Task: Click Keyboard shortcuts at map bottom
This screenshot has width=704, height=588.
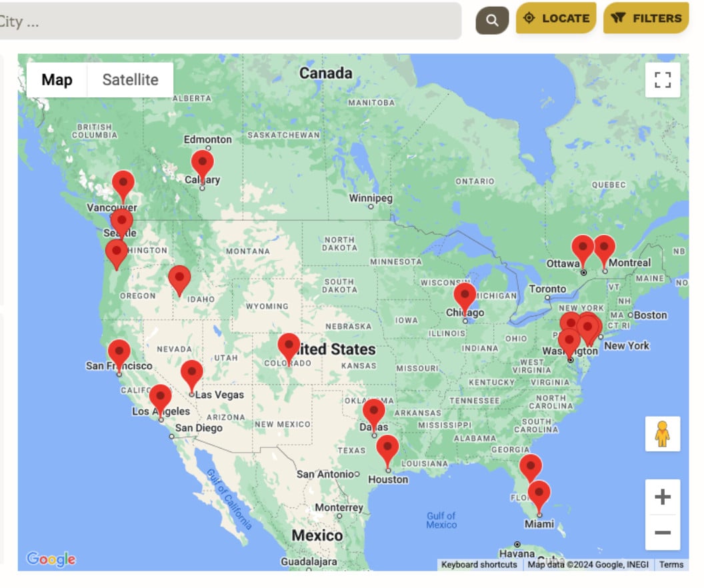Action: click(479, 565)
